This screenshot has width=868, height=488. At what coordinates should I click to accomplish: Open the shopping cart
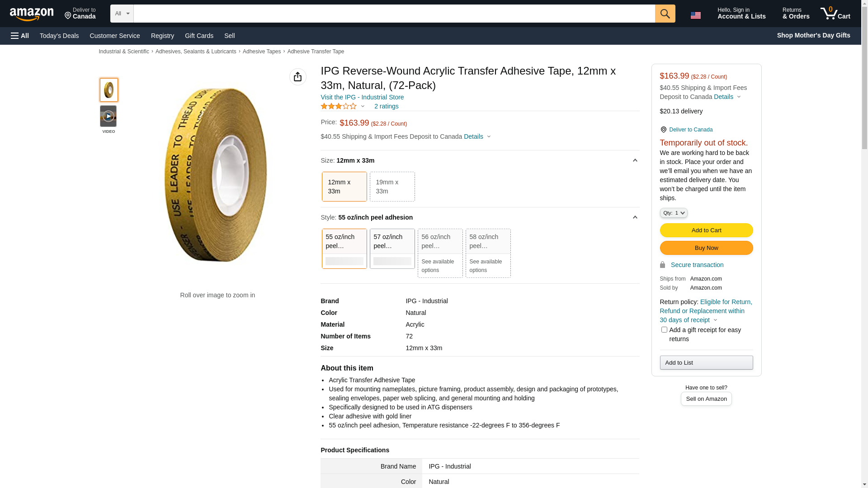pos(835,14)
